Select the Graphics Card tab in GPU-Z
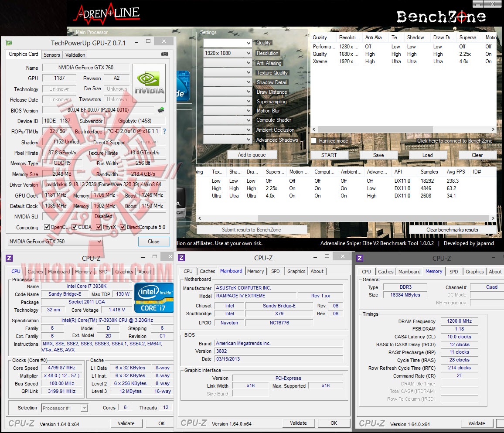504x433 pixels. pos(24,54)
